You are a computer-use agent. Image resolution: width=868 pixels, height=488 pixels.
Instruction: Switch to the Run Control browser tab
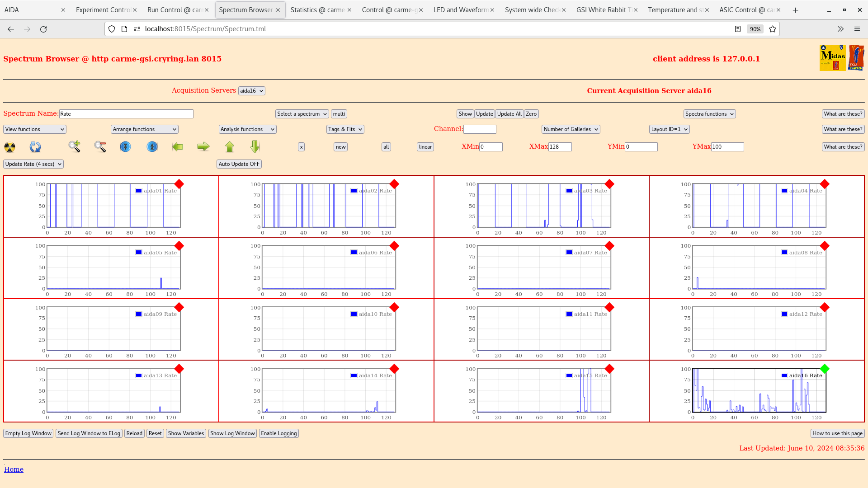tap(174, 10)
